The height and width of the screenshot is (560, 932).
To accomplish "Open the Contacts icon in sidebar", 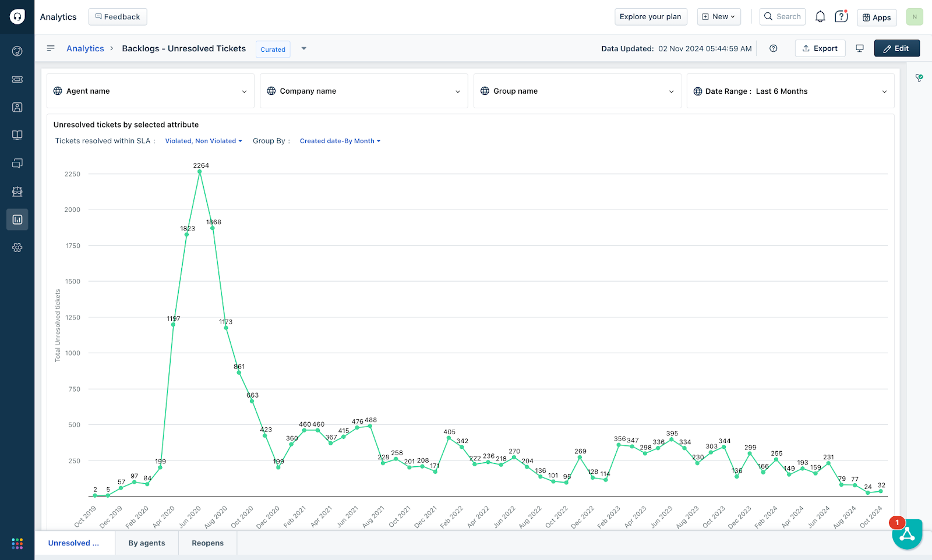I will coord(17,107).
